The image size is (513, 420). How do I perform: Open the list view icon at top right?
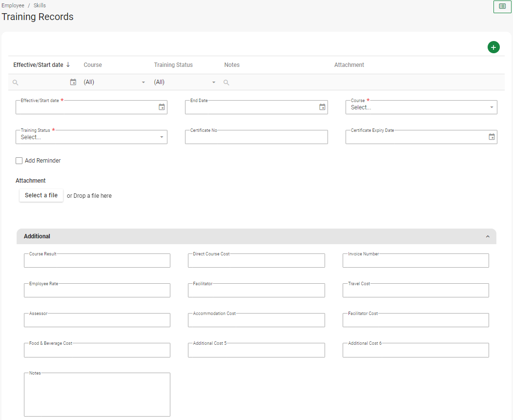point(502,6)
